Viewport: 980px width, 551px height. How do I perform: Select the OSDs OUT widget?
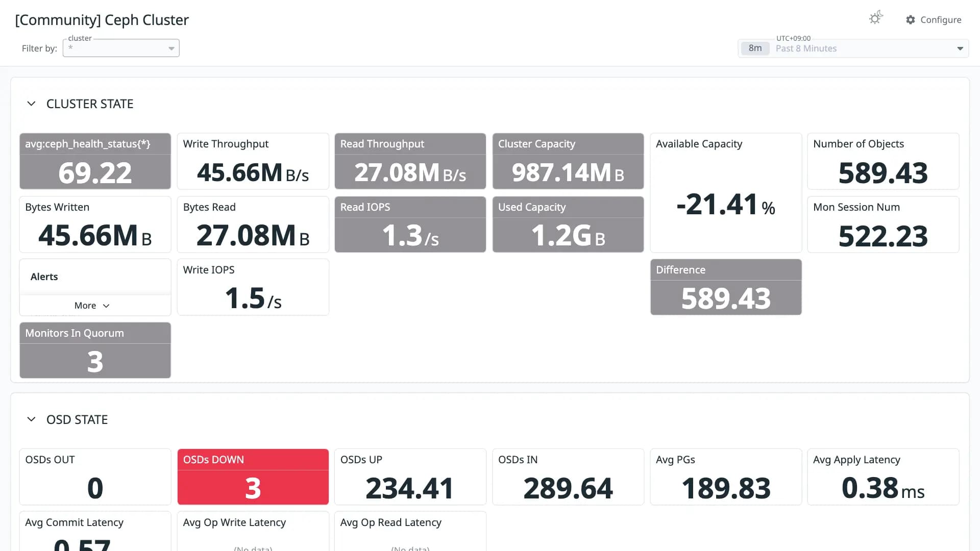coord(95,477)
